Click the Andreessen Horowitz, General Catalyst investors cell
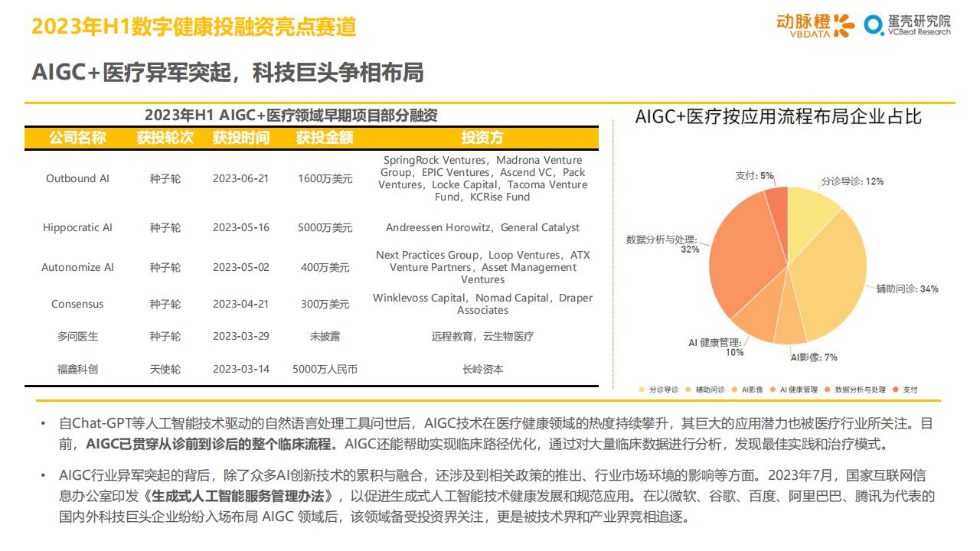Screen dimensions: 980x551 tap(482, 227)
